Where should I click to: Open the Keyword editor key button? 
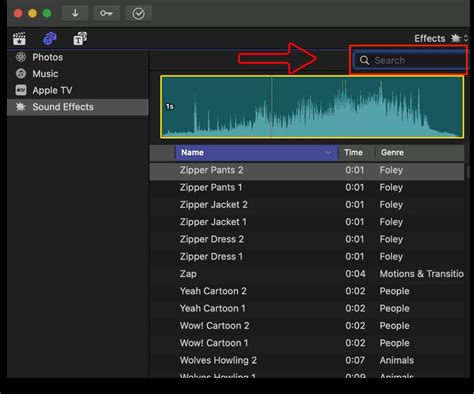pyautogui.click(x=107, y=13)
